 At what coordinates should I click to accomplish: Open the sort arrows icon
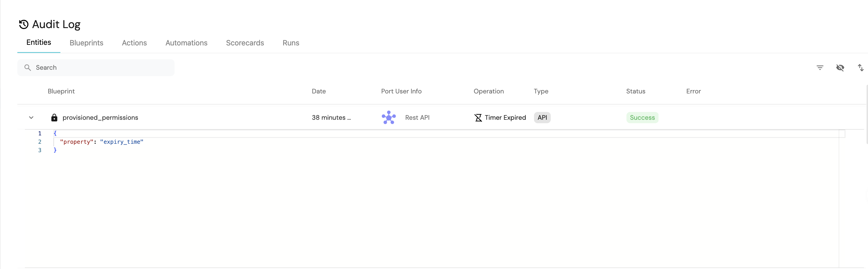tap(860, 67)
